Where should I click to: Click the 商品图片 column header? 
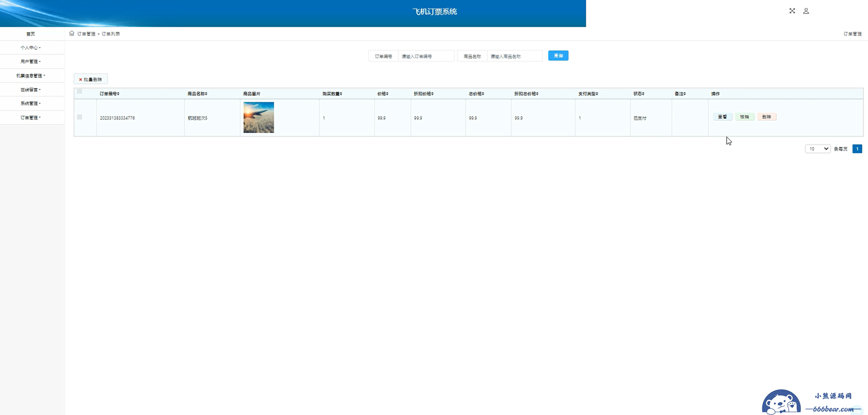point(252,94)
